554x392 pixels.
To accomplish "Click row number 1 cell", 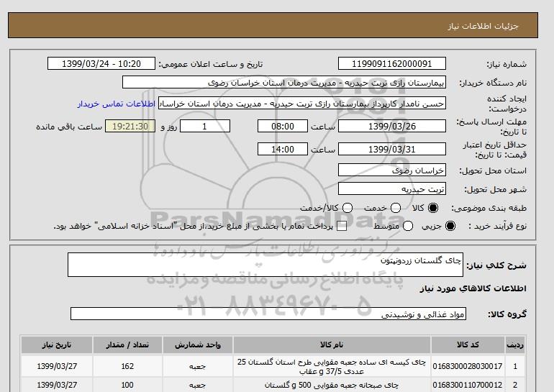I will tap(515, 366).
